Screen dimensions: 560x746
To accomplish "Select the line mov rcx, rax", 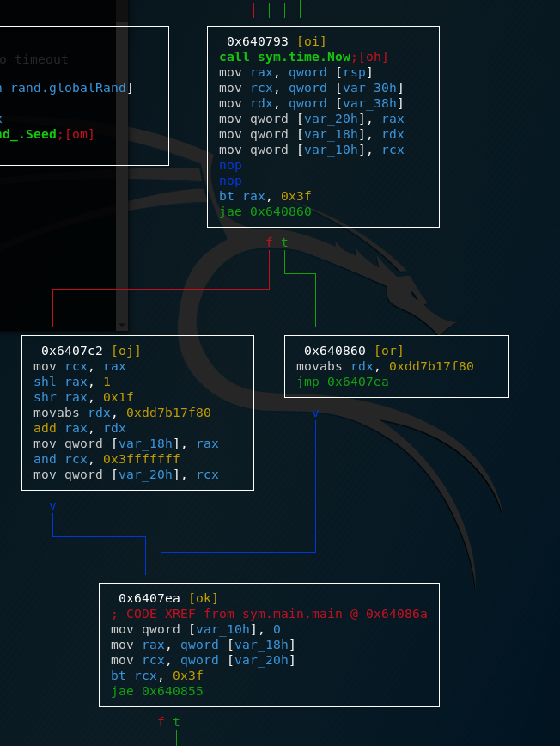I will tap(79, 366).
